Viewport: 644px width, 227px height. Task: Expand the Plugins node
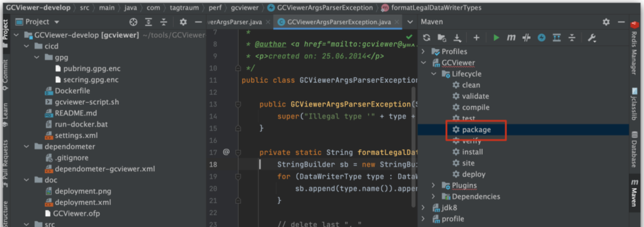(434, 185)
